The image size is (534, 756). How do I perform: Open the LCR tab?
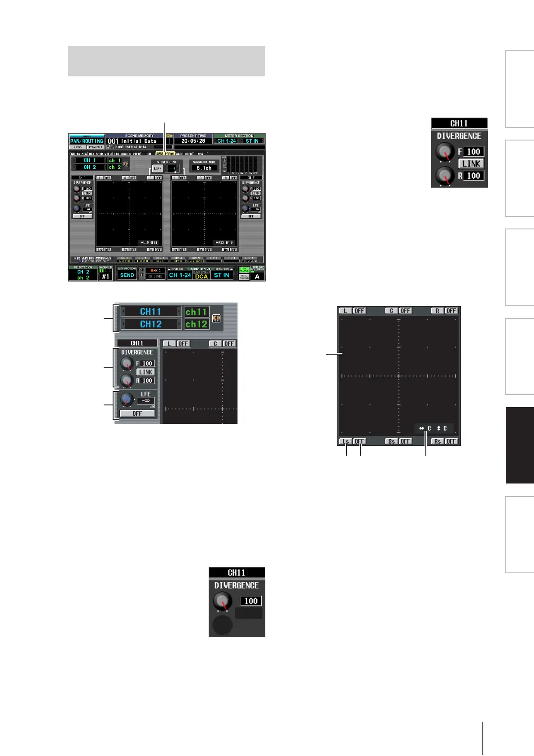tap(148, 154)
